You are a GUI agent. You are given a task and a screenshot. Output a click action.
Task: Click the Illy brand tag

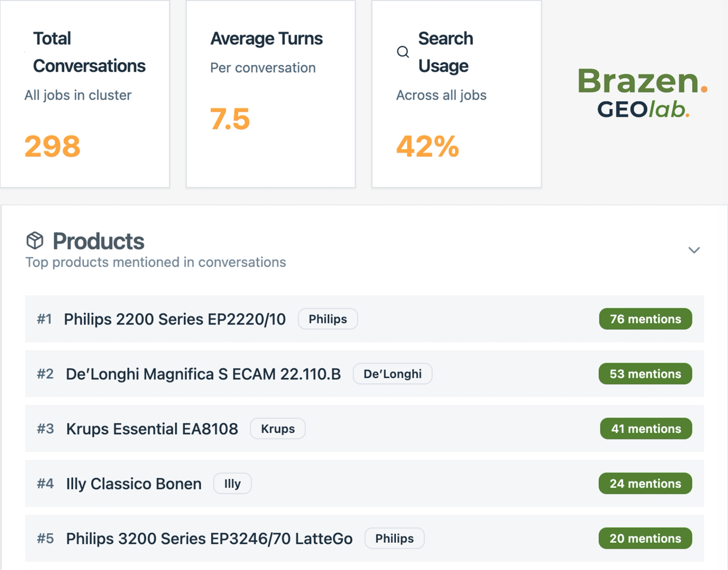(232, 484)
